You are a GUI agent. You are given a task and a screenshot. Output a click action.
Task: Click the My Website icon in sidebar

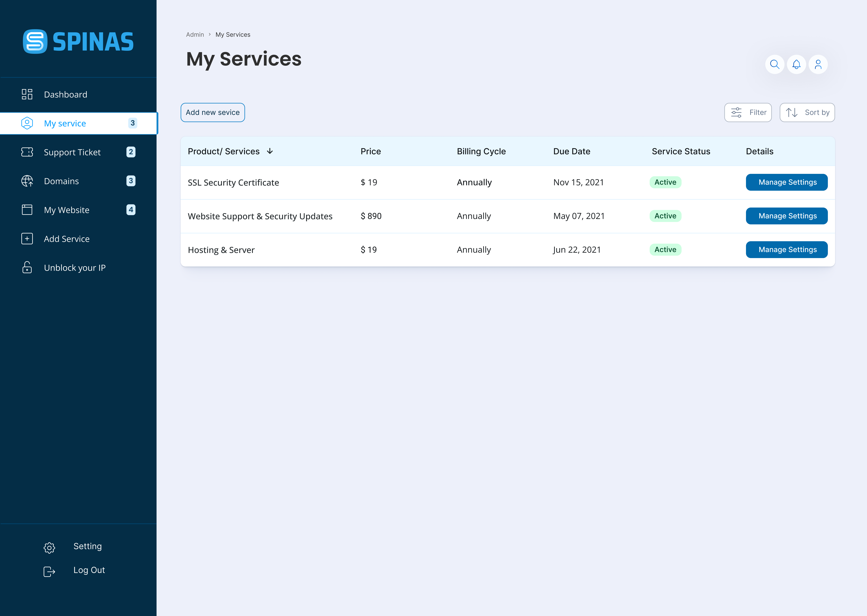click(x=27, y=210)
